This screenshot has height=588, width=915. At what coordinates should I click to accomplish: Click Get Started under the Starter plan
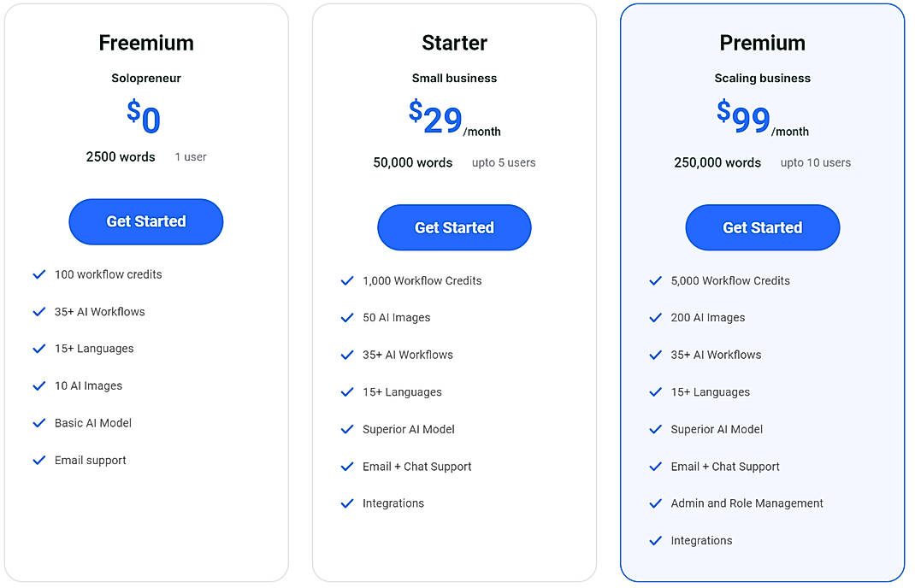(454, 227)
